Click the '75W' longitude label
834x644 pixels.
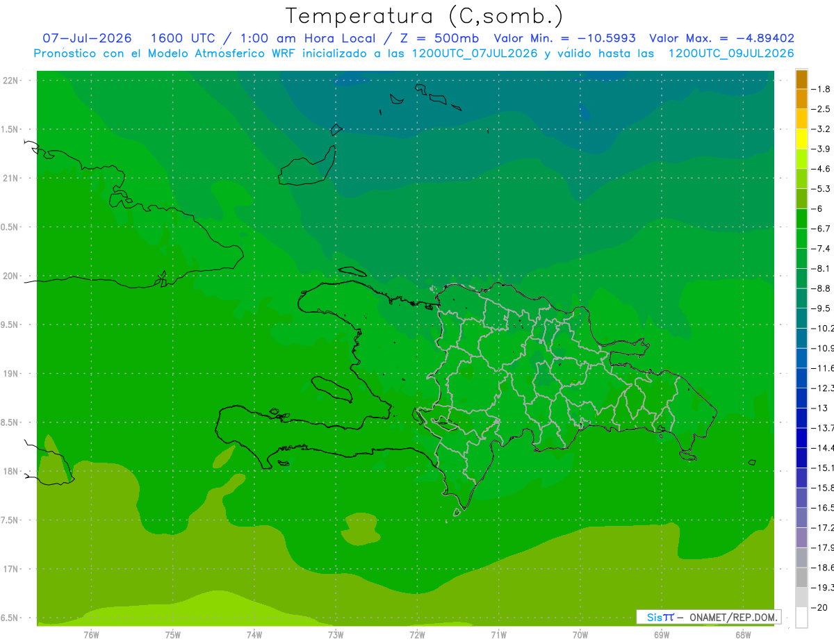pyautogui.click(x=172, y=635)
